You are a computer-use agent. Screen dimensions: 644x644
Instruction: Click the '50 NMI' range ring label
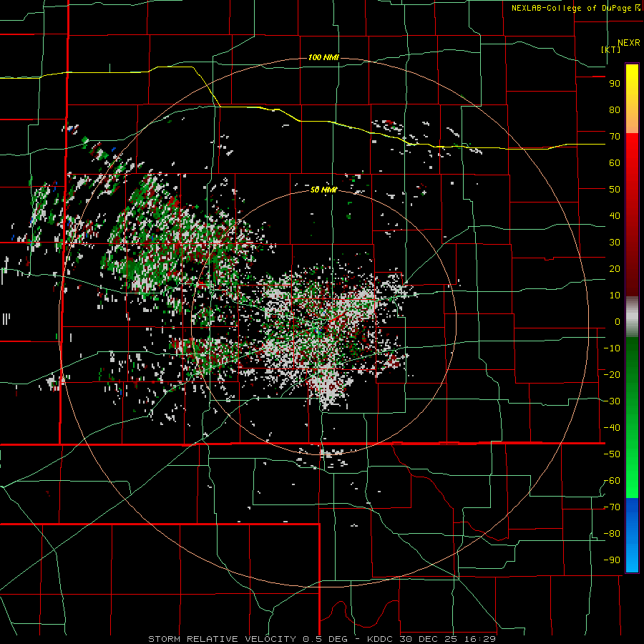(x=323, y=190)
